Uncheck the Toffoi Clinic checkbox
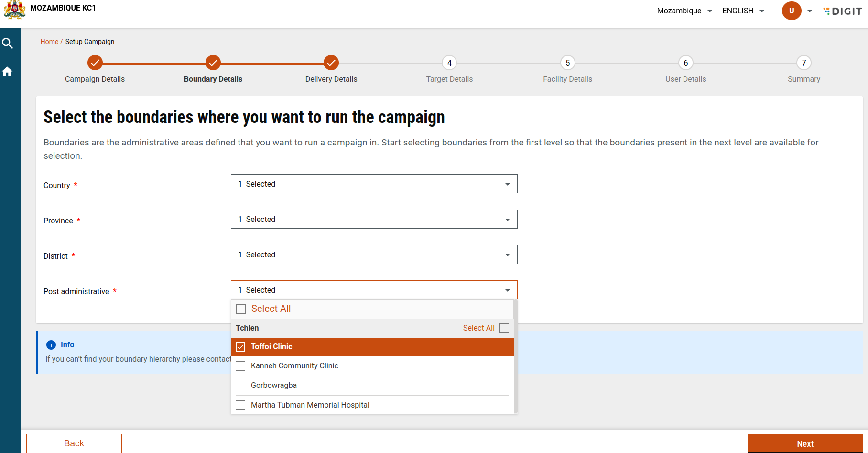The image size is (868, 453). (241, 347)
